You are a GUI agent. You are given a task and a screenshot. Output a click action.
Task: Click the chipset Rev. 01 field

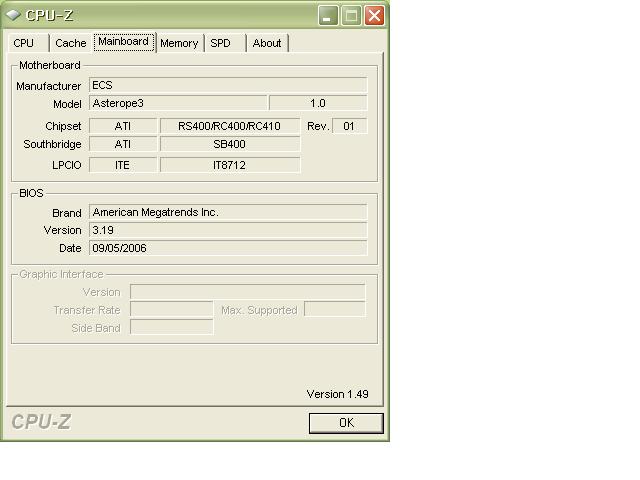(x=349, y=126)
